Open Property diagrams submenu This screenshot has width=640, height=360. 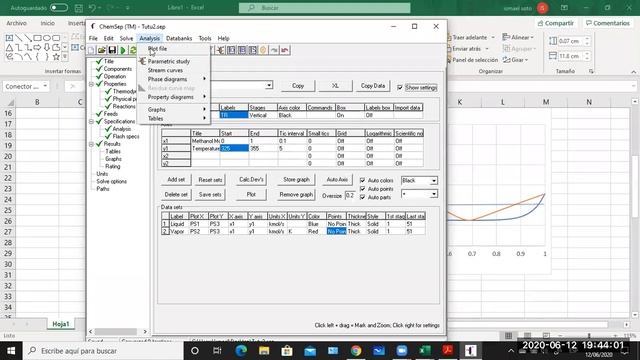(171, 97)
